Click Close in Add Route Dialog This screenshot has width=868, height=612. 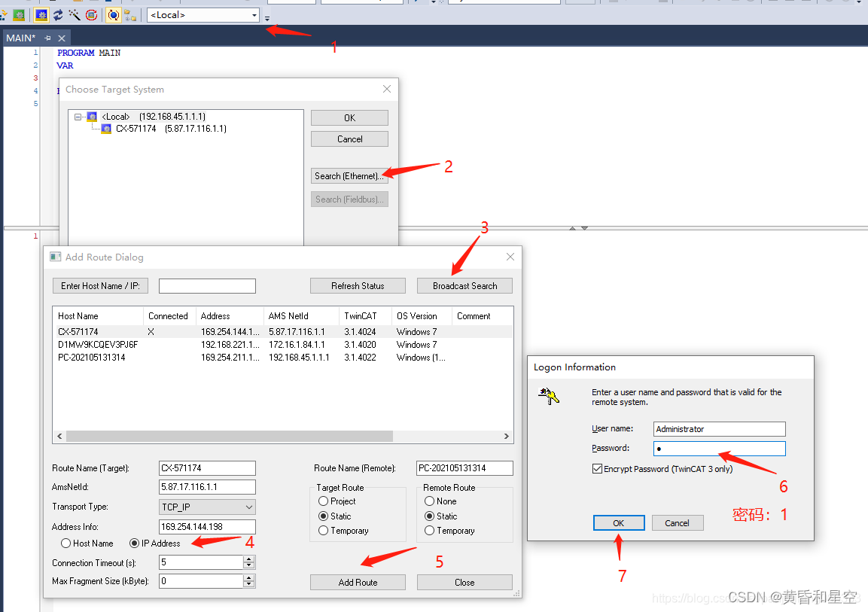click(x=464, y=583)
